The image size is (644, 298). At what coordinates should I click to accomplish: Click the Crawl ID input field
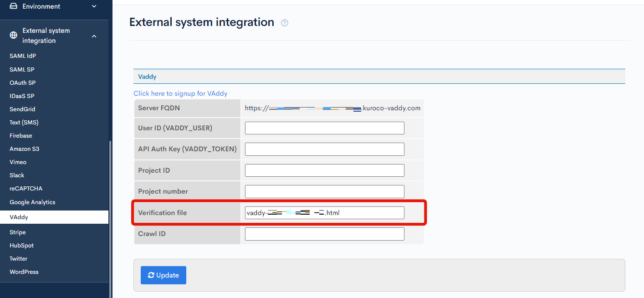[x=325, y=234]
